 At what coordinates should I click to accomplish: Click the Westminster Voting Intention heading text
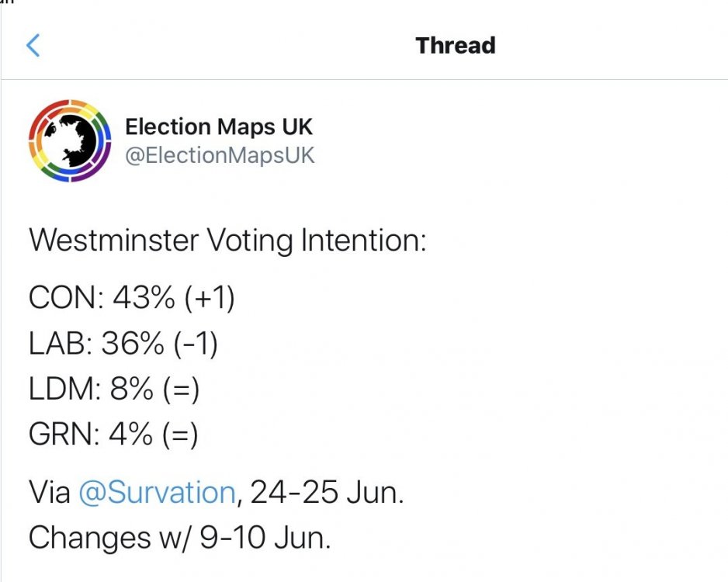(x=227, y=241)
